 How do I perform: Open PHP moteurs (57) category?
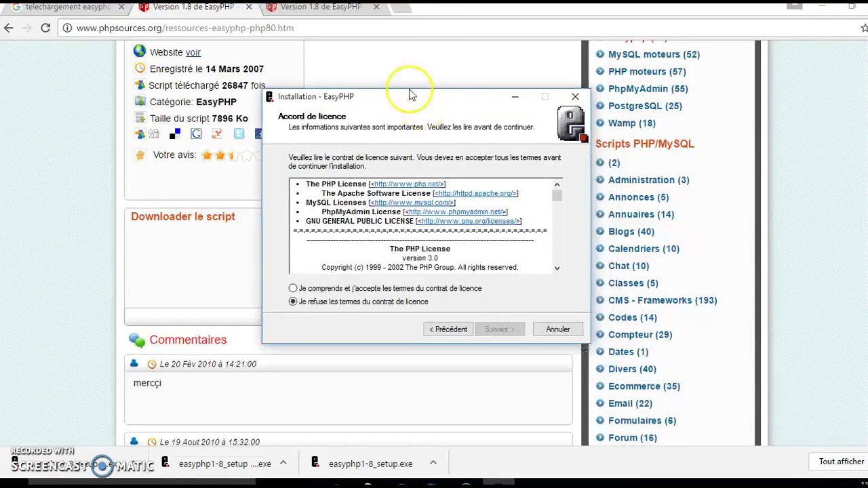click(647, 71)
